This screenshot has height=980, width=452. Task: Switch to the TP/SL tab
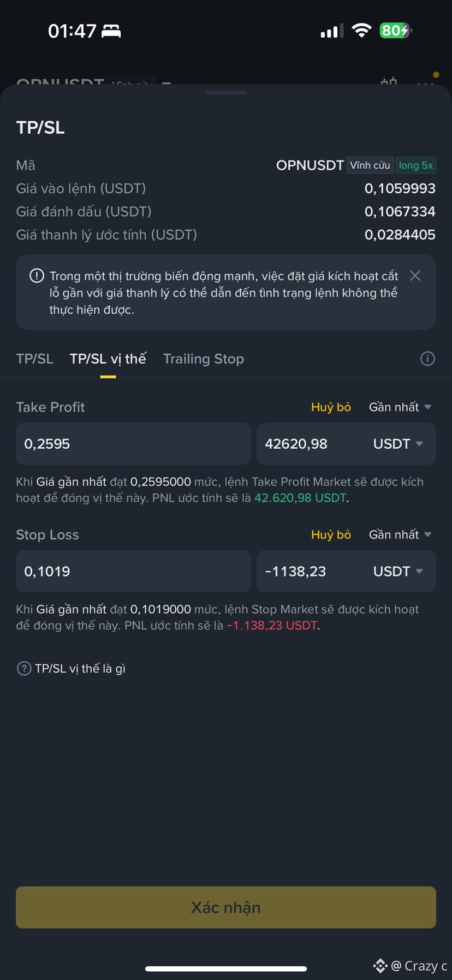click(x=34, y=359)
